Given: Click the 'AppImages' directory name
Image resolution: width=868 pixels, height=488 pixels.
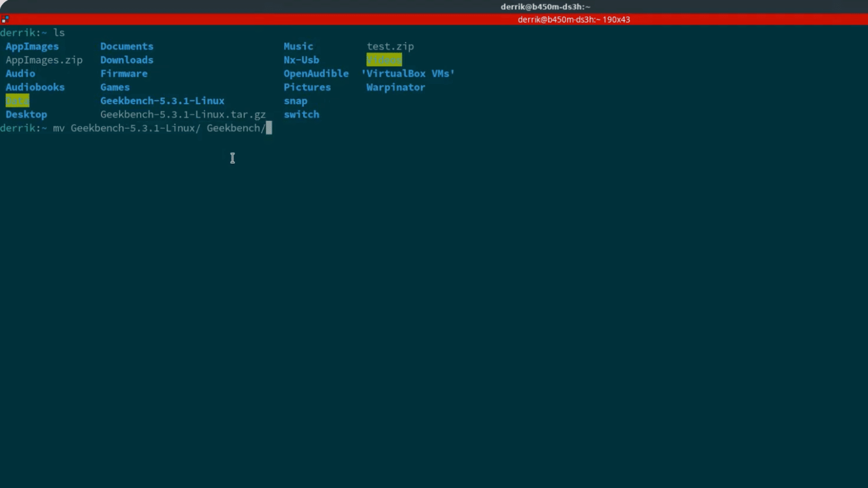Looking at the screenshot, I should coord(32,47).
